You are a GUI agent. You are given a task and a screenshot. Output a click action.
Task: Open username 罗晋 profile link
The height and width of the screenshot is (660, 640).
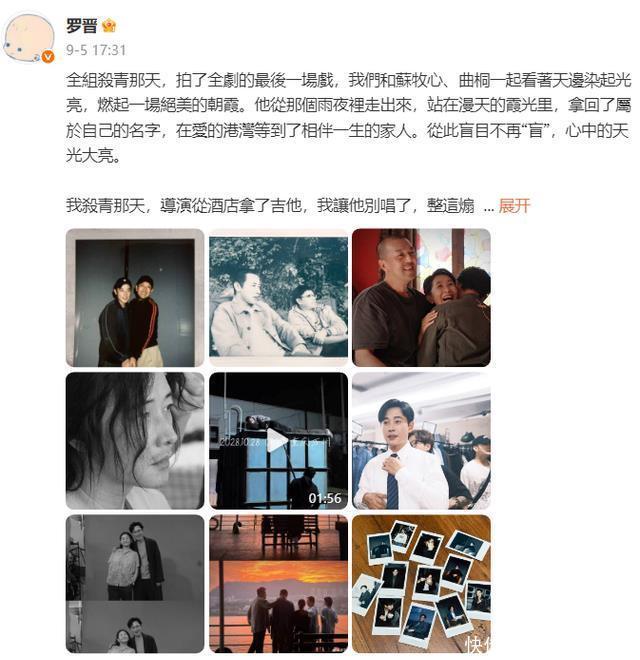[x=81, y=26]
